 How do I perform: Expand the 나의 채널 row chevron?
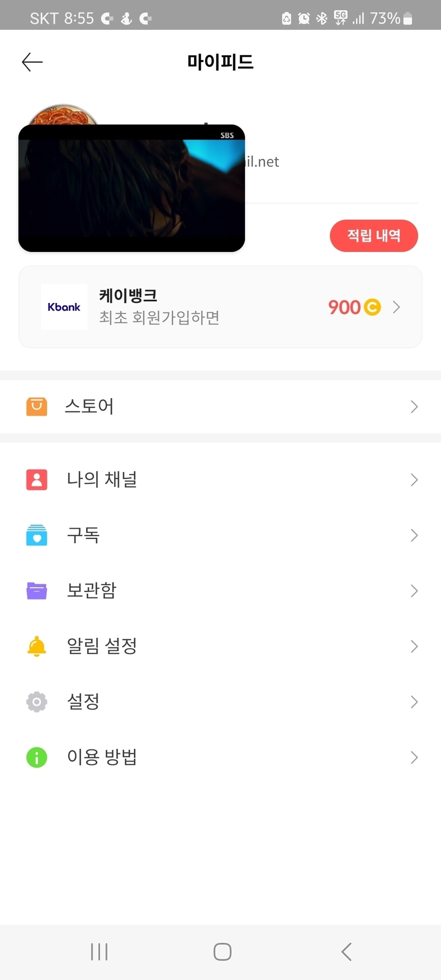pos(414,480)
